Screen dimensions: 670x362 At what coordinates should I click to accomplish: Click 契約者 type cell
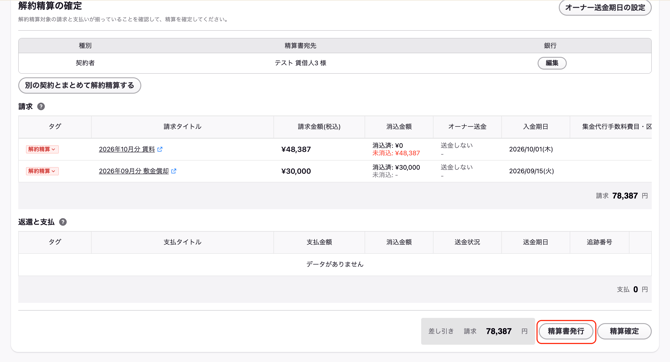pos(85,63)
